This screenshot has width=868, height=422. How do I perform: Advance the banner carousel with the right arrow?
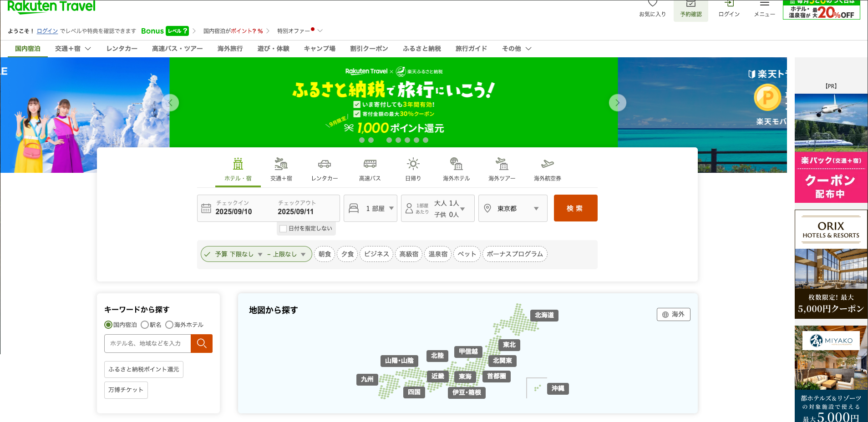tap(617, 103)
